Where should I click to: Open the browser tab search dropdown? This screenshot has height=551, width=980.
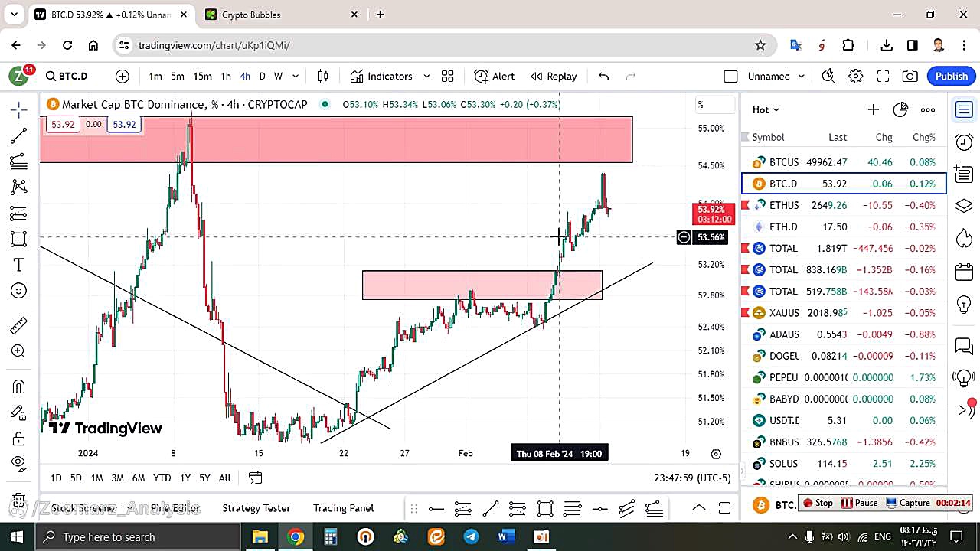[x=14, y=15]
